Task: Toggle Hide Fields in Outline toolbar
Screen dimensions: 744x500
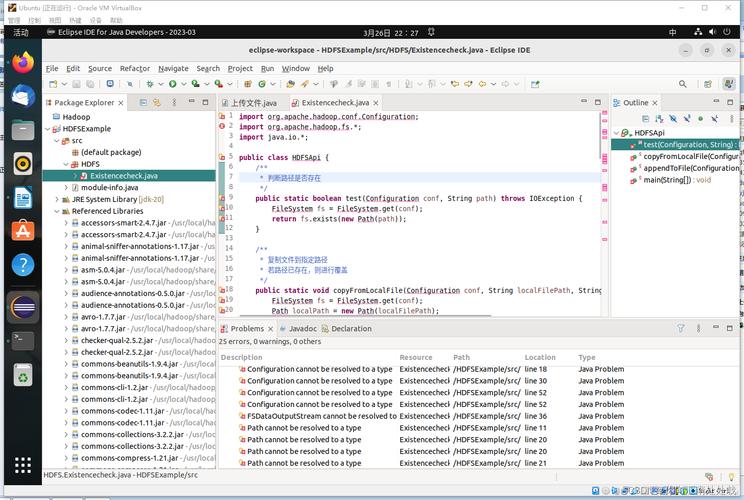Action: tap(673, 119)
